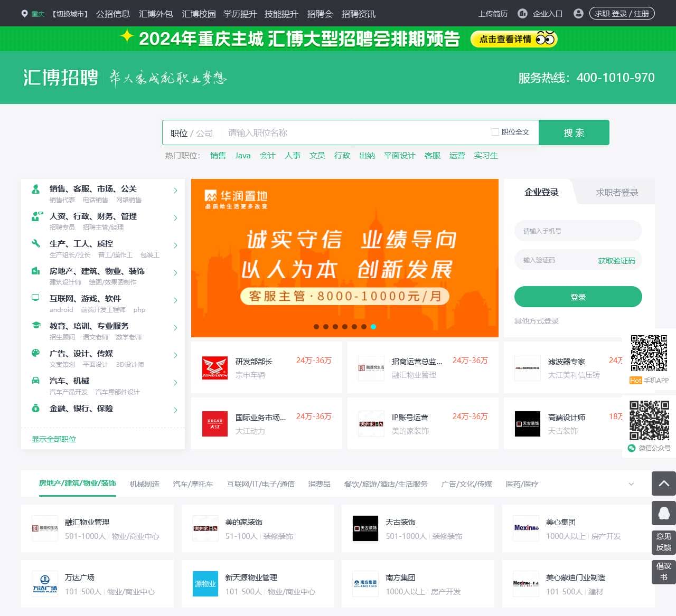676x616 pixels.
Task: Click the 企业入口 enterprise icon
Action: pyautogui.click(x=522, y=14)
